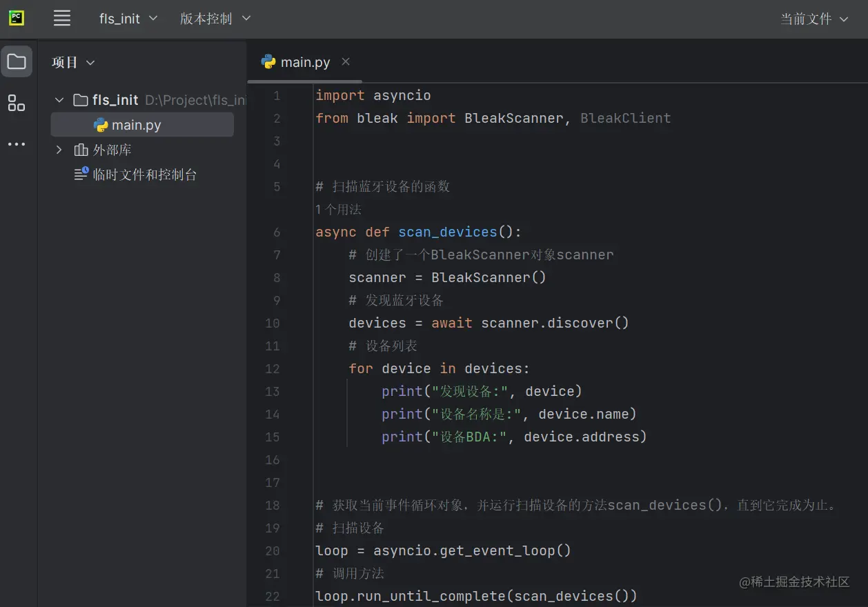Viewport: 868px width, 607px height.
Task: Click 'scan_devices' in the function definition
Action: click(x=448, y=232)
